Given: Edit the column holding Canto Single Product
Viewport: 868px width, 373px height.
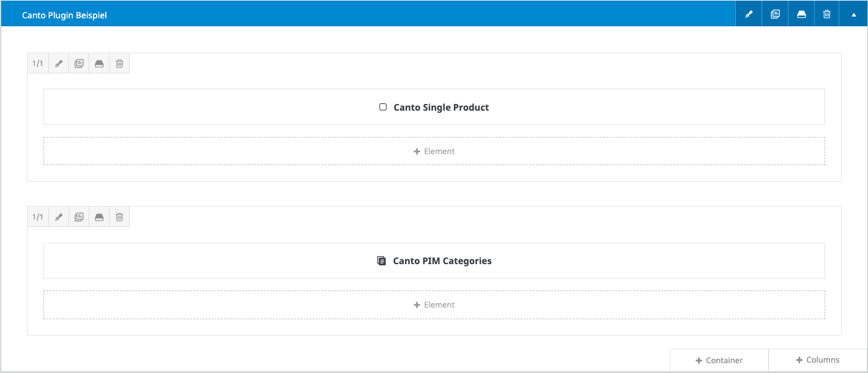Looking at the screenshot, I should tap(59, 64).
